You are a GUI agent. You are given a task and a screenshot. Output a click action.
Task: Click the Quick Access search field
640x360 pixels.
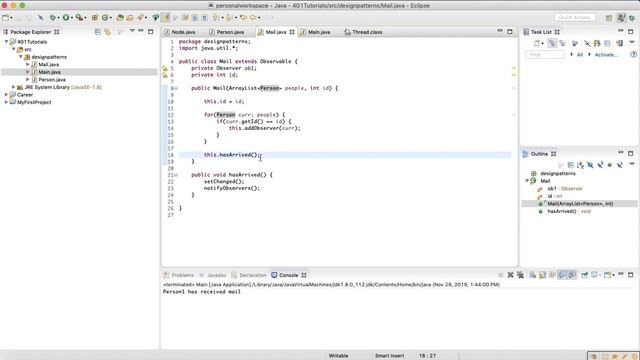tap(575, 18)
